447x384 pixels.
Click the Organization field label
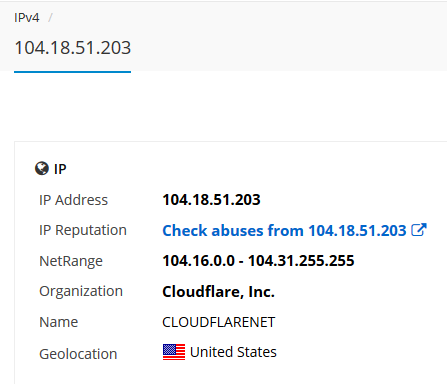pyautogui.click(x=81, y=292)
